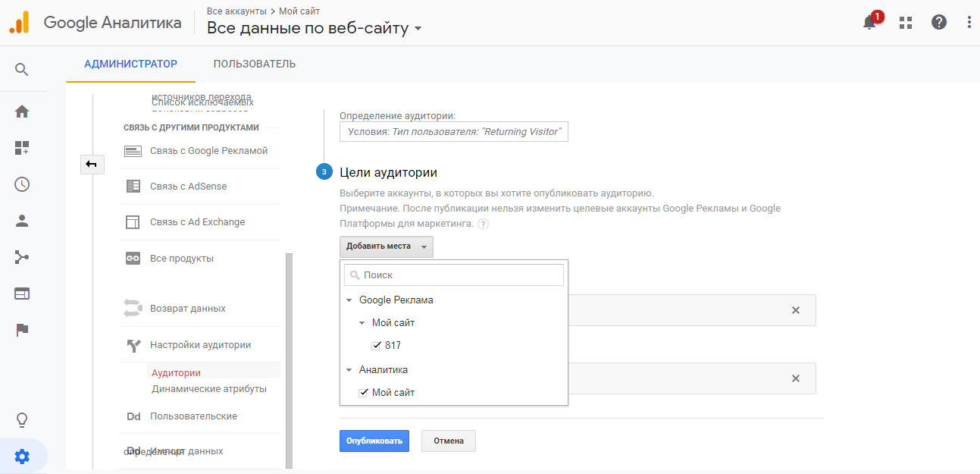980x474 pixels.
Task: Switch to the Администратор tab
Action: [130, 64]
